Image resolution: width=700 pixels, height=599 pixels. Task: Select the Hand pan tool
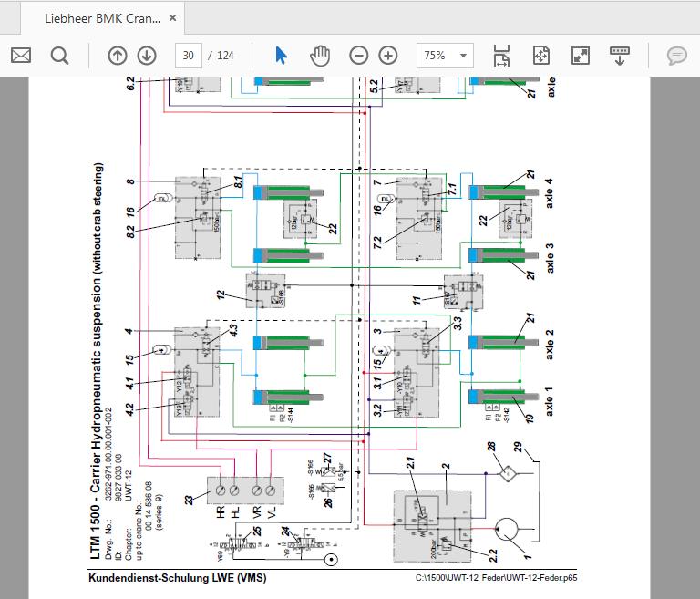pyautogui.click(x=319, y=56)
